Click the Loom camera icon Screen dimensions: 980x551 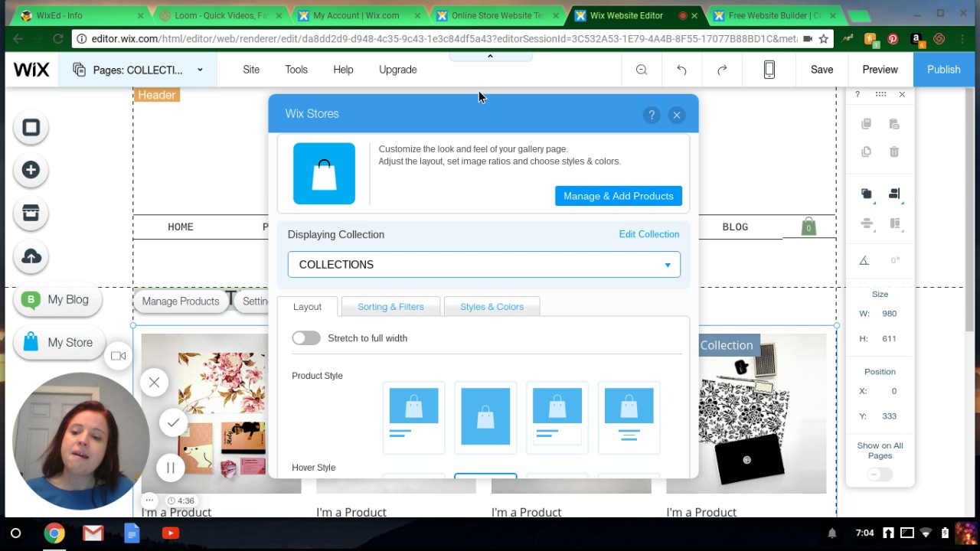click(118, 356)
